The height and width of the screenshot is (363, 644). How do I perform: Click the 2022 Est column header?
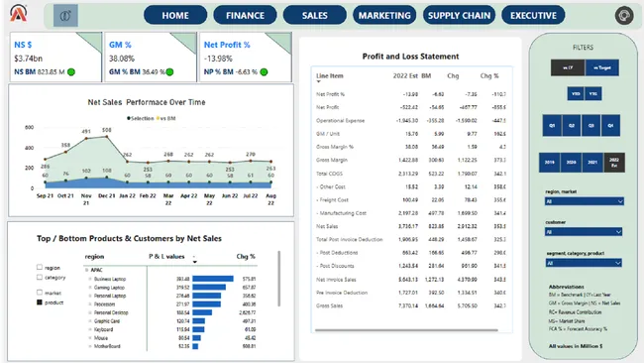pos(405,76)
